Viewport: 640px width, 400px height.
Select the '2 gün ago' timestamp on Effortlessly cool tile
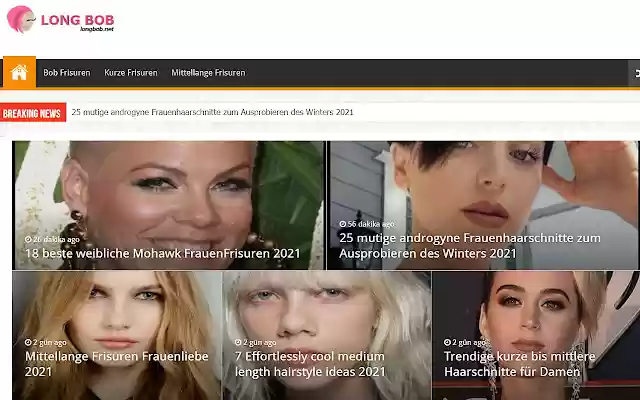[256, 342]
